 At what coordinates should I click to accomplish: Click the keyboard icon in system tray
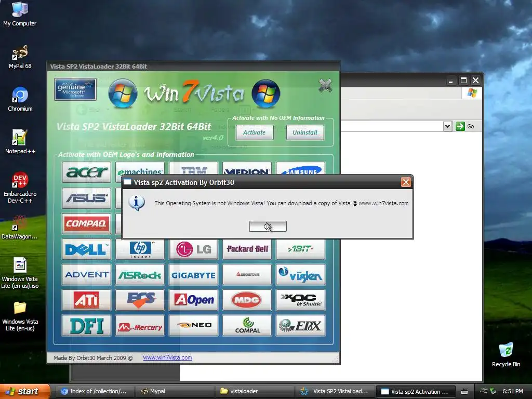pos(464,392)
